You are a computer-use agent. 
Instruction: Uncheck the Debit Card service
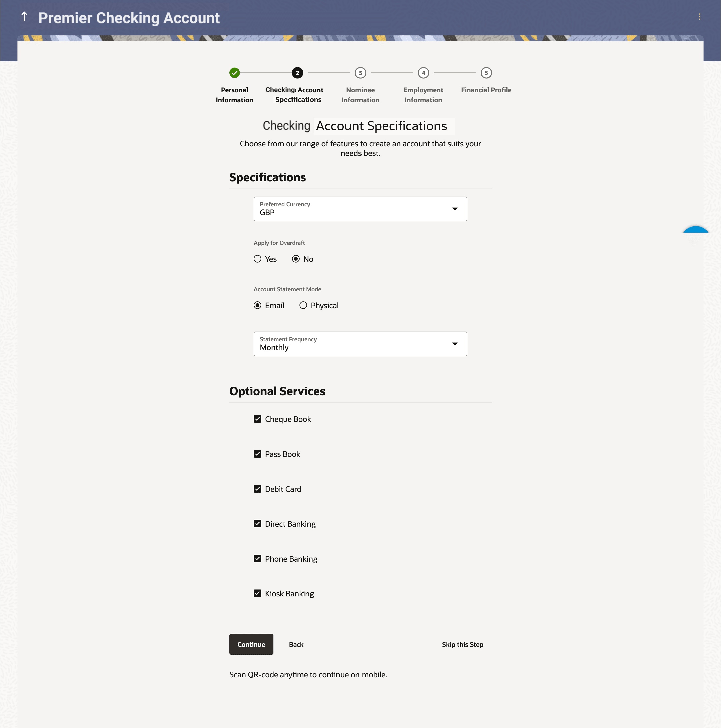257,489
